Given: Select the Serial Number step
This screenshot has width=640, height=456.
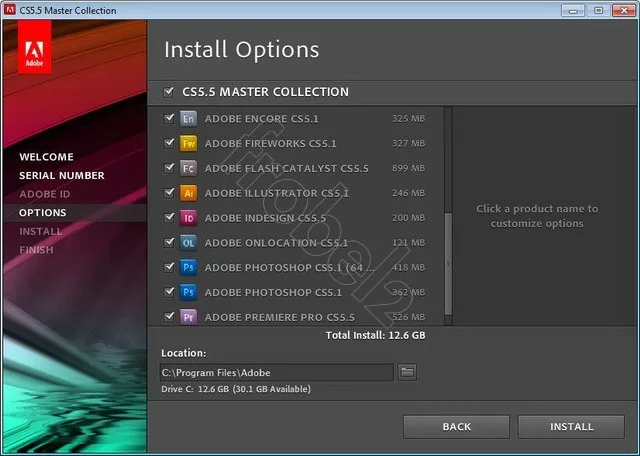Looking at the screenshot, I should pyautogui.click(x=62, y=176).
